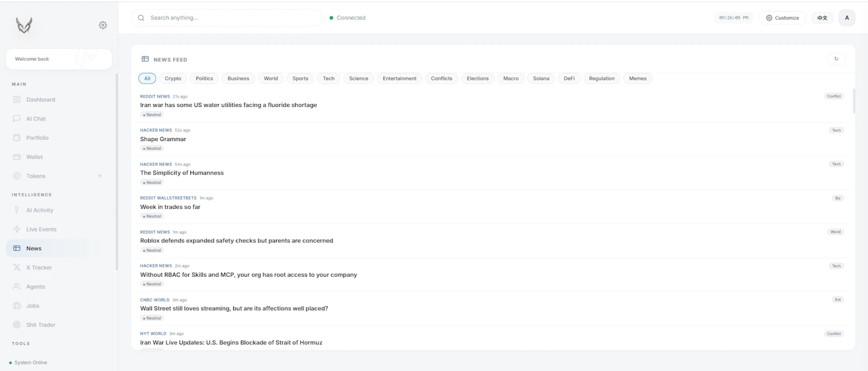Click the sidebar scrollbar
868x371 pixels.
tap(117, 172)
